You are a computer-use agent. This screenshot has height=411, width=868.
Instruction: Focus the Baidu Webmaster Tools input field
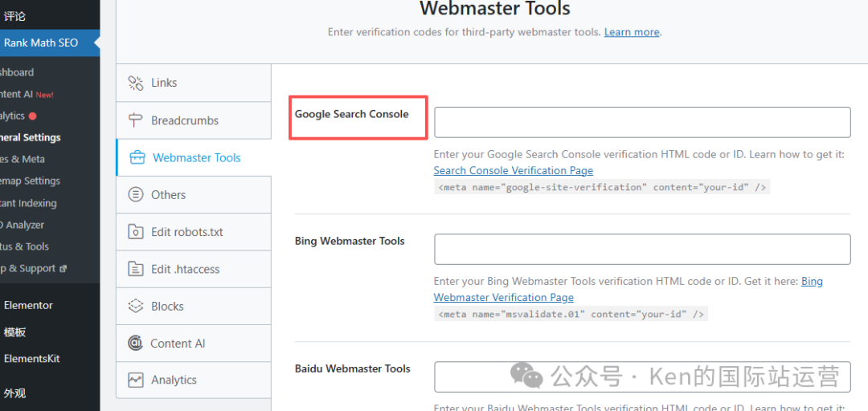(642, 376)
